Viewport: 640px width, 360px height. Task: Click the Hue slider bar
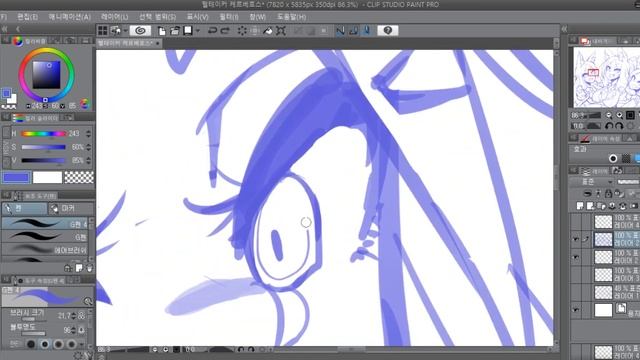(x=44, y=133)
